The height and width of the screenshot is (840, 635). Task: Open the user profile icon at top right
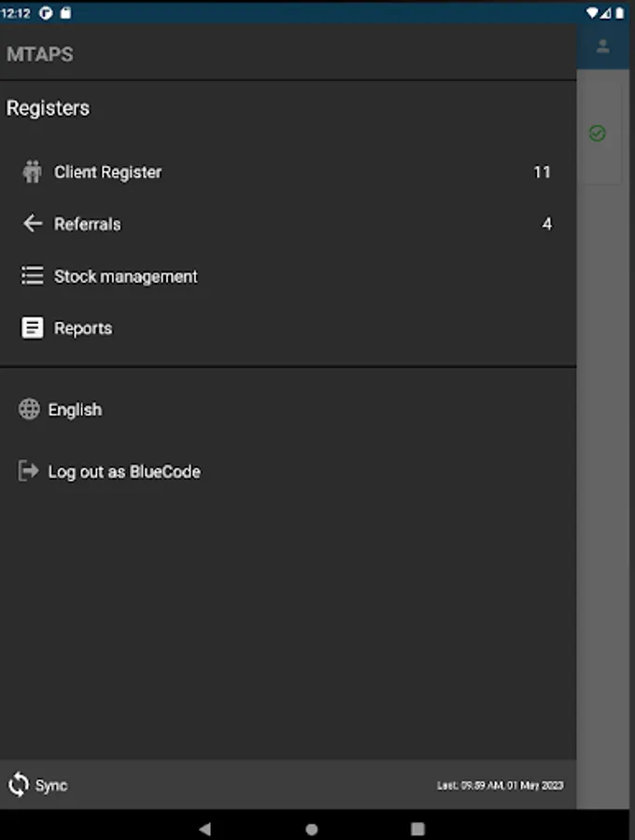603,46
